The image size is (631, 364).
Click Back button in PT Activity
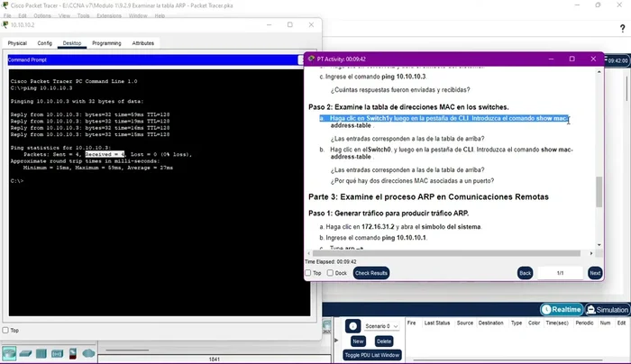click(x=525, y=273)
